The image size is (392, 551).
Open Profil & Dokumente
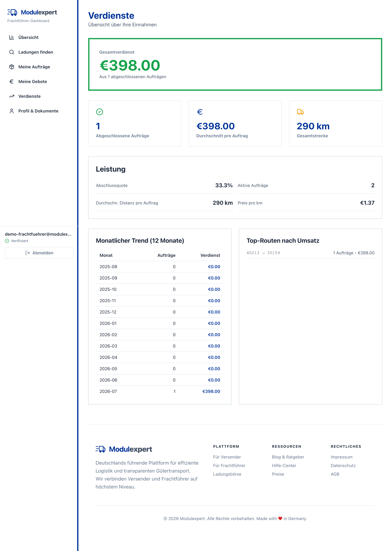click(x=39, y=111)
